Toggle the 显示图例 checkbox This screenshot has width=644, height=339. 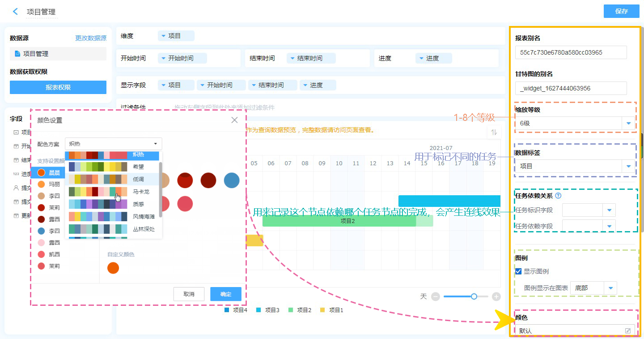518,271
